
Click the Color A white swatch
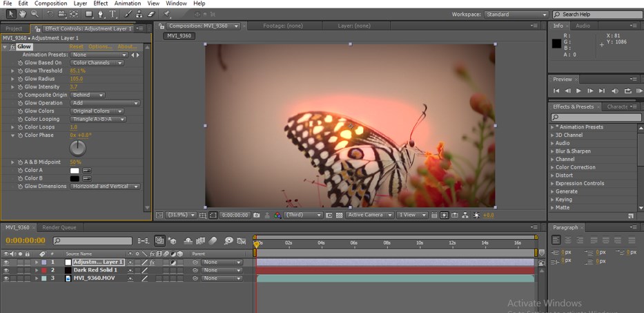click(x=75, y=170)
